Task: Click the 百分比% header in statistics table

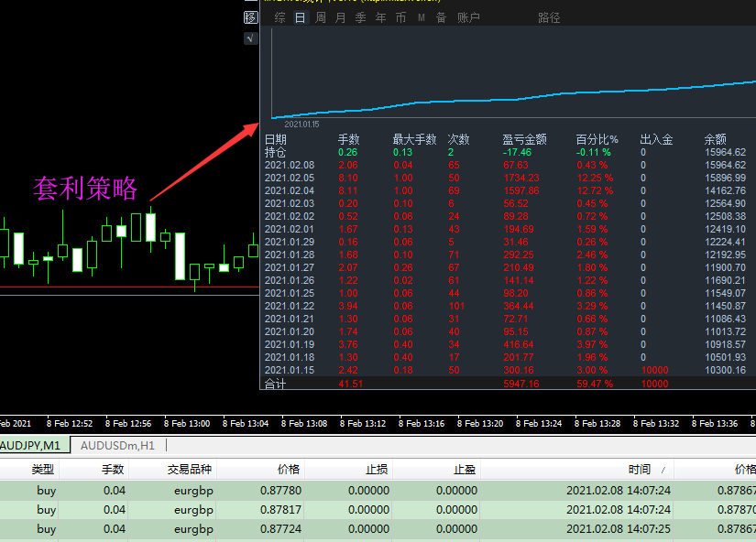Action: pyautogui.click(x=597, y=140)
